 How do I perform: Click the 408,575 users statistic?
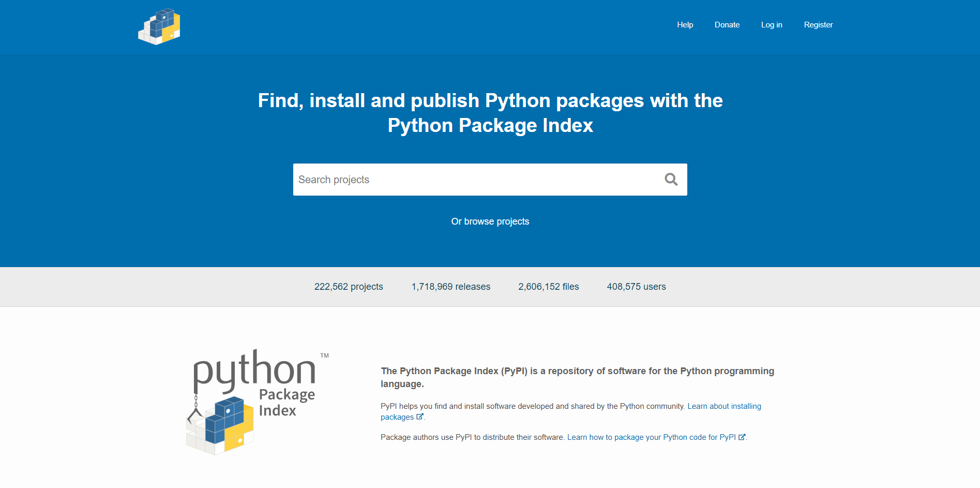(x=636, y=286)
